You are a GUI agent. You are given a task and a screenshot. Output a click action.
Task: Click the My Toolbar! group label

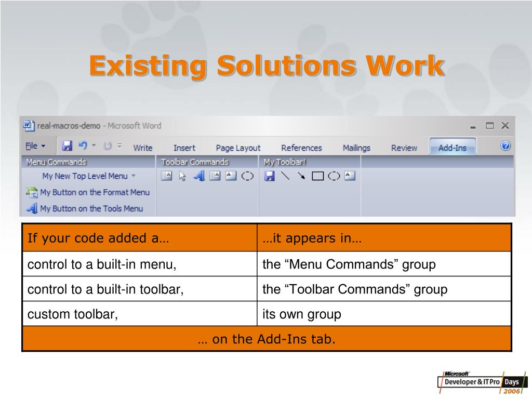click(x=285, y=162)
